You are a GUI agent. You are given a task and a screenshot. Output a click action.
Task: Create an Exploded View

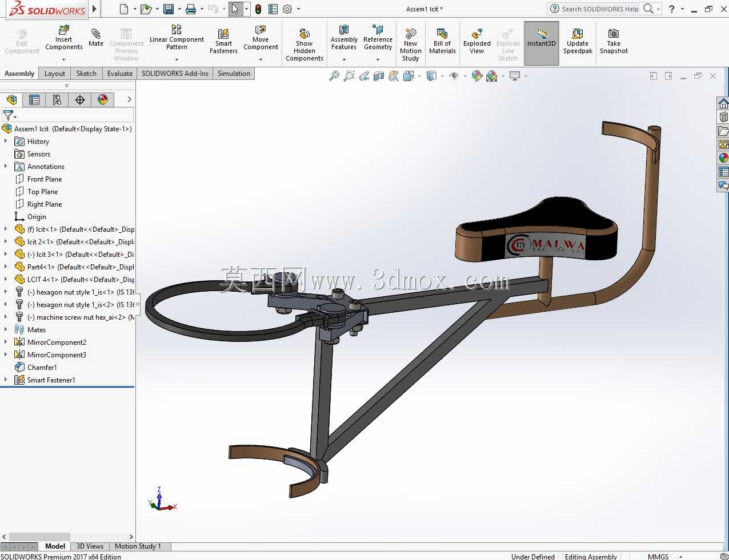(x=477, y=41)
